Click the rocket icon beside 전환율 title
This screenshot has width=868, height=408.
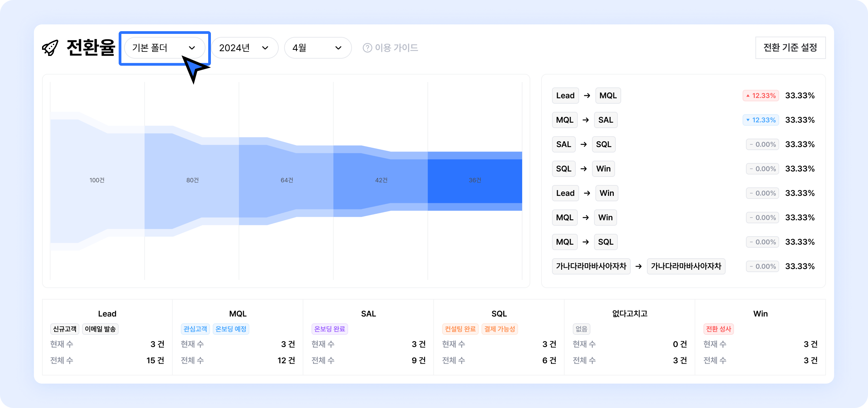pyautogui.click(x=50, y=48)
